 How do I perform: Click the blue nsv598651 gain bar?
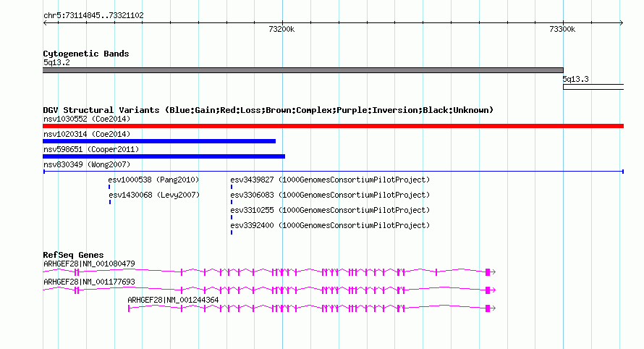[164, 156]
